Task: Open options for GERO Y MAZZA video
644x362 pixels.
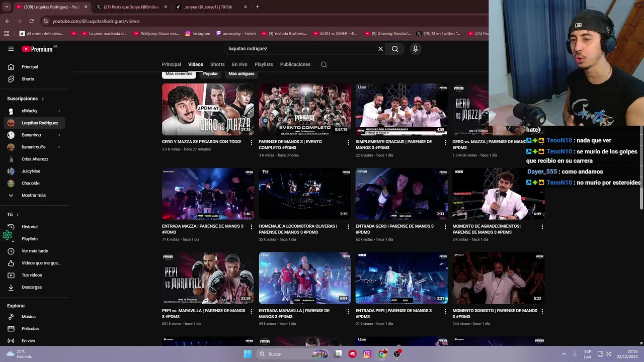Action: (x=251, y=142)
